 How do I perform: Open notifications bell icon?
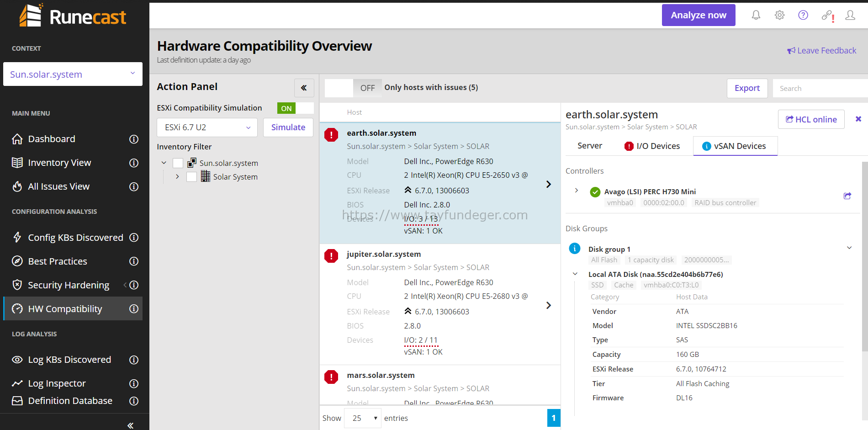(756, 15)
